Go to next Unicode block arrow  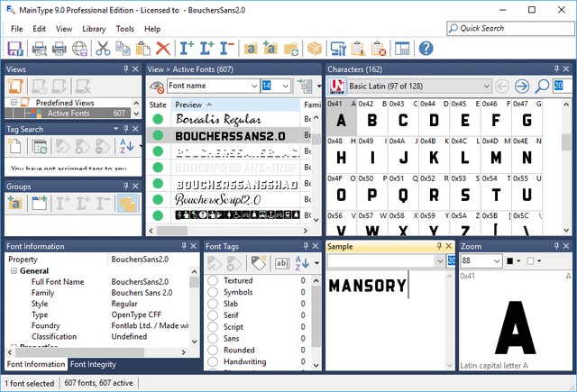point(523,87)
